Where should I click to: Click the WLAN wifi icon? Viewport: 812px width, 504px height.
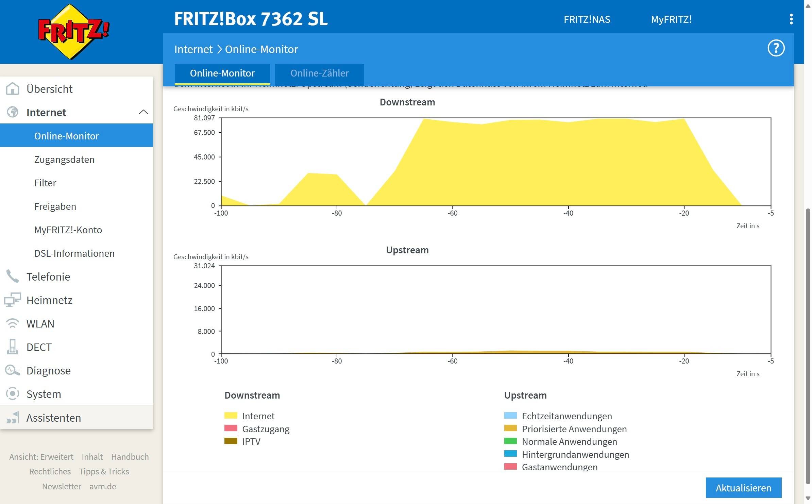[13, 323]
